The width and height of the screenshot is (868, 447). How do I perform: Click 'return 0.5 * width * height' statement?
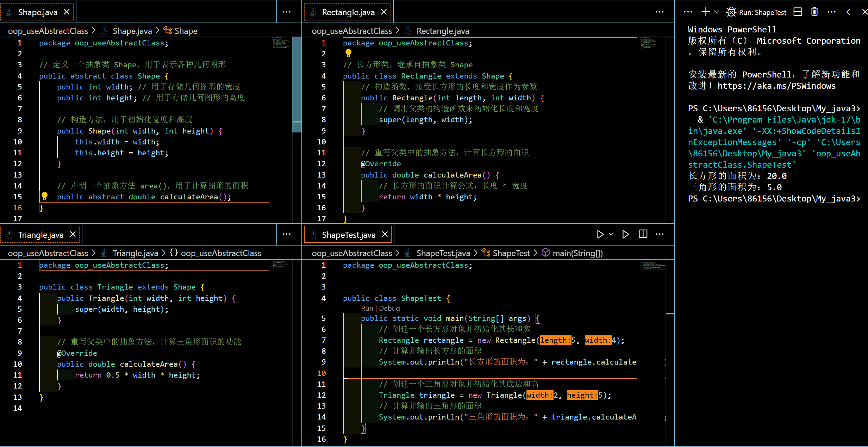[x=137, y=375]
